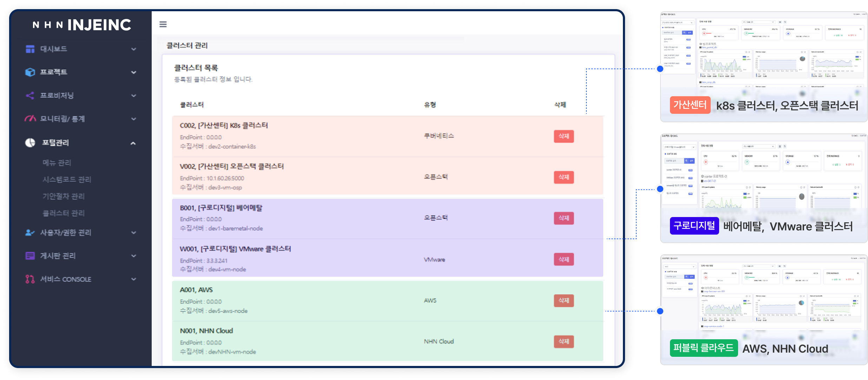Screen dimensions: 868x380
Task: Click 수집서버 : dev1-baremetal-node text
Action: pos(221,228)
